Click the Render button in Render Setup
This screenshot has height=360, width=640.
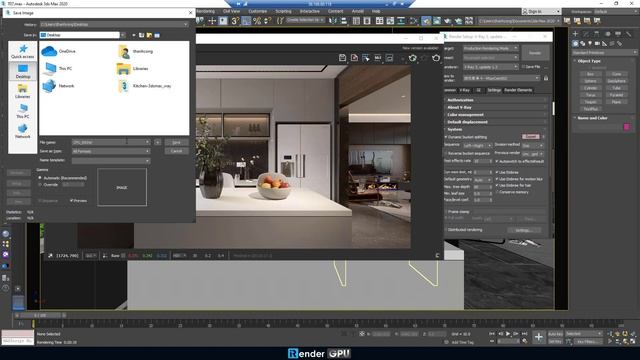tap(535, 53)
